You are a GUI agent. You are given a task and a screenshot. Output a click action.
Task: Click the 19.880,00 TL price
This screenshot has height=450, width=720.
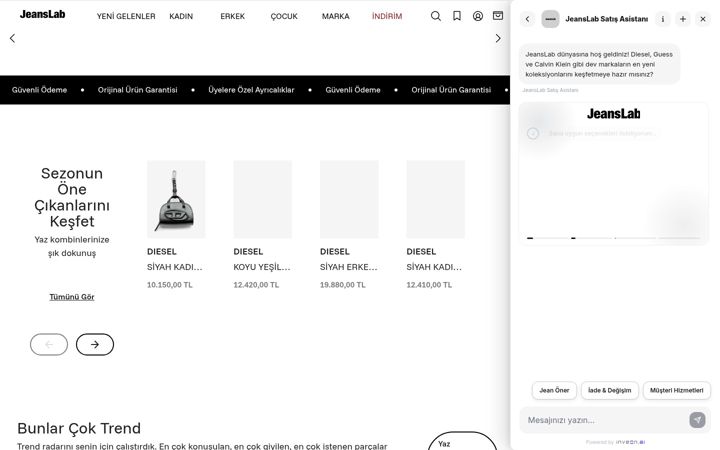pos(343,285)
